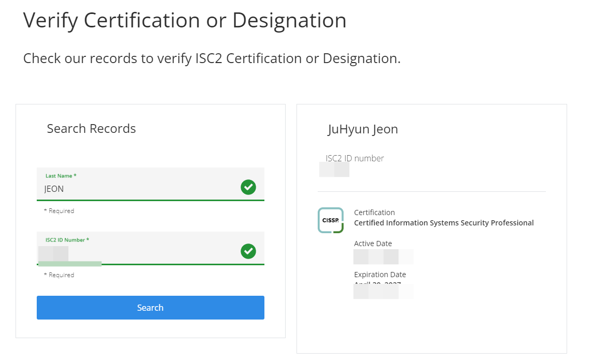This screenshot has width=608, height=364.
Task: Click the ISC2 ID number label in results
Action: 355,158
